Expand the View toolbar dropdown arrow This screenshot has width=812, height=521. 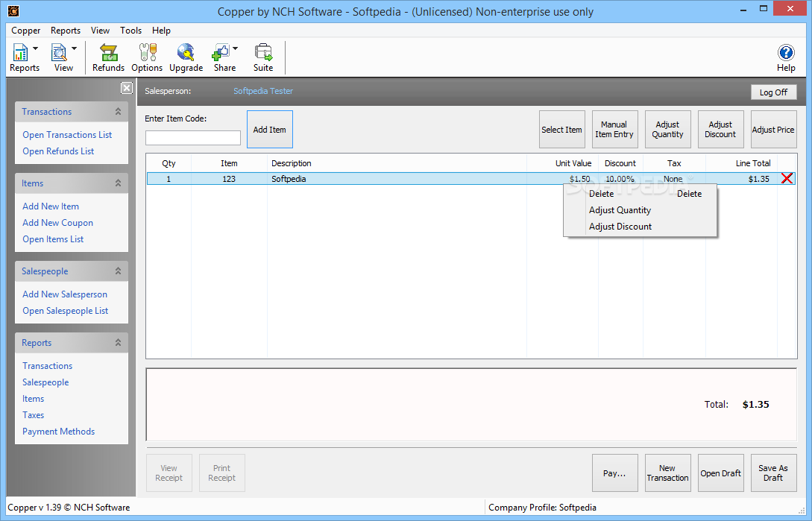click(x=74, y=48)
